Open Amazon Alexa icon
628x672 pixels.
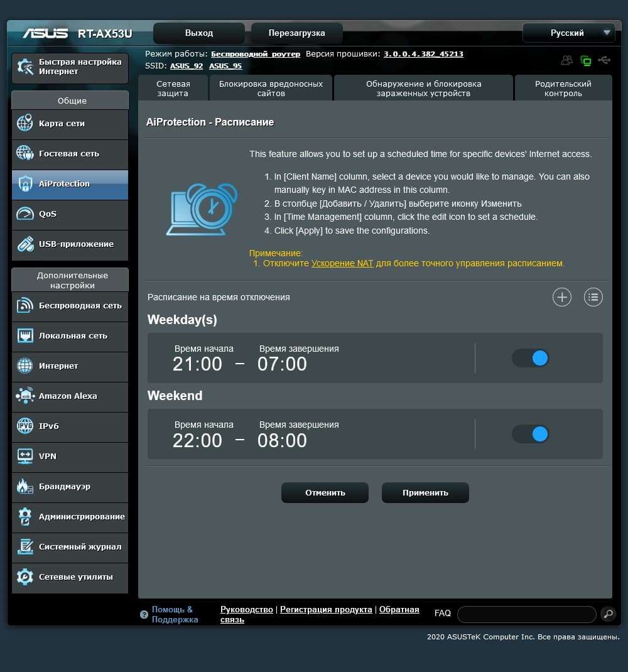coord(25,396)
